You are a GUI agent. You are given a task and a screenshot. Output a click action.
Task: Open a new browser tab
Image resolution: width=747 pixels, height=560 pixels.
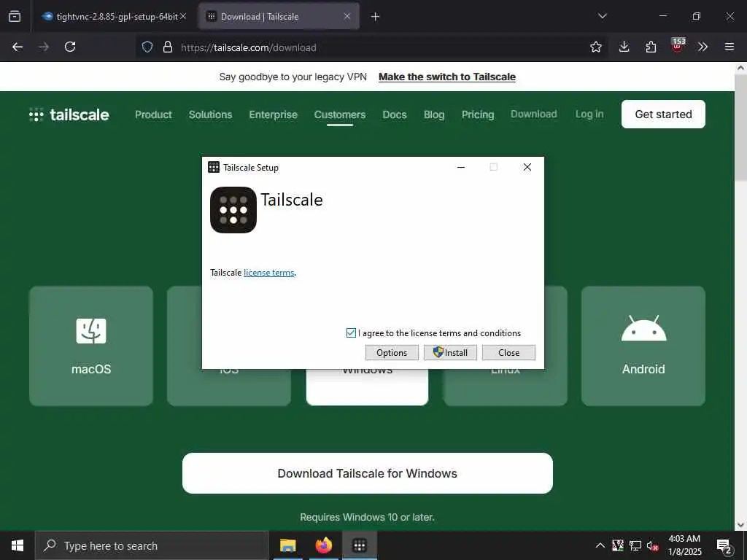(x=376, y=17)
